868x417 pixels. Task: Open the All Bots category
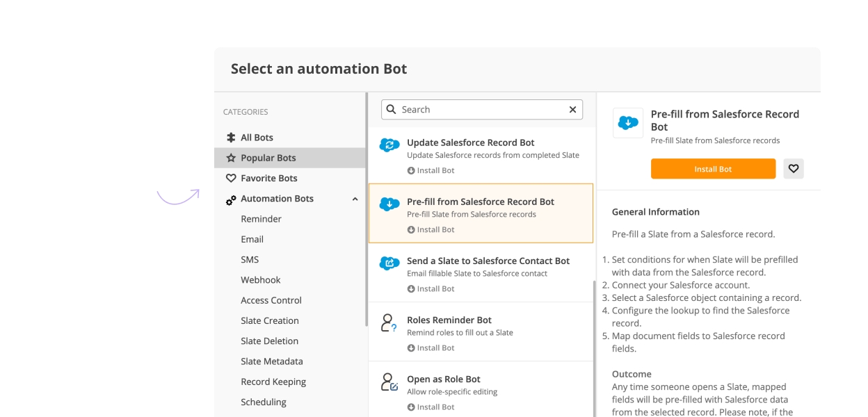click(x=257, y=138)
